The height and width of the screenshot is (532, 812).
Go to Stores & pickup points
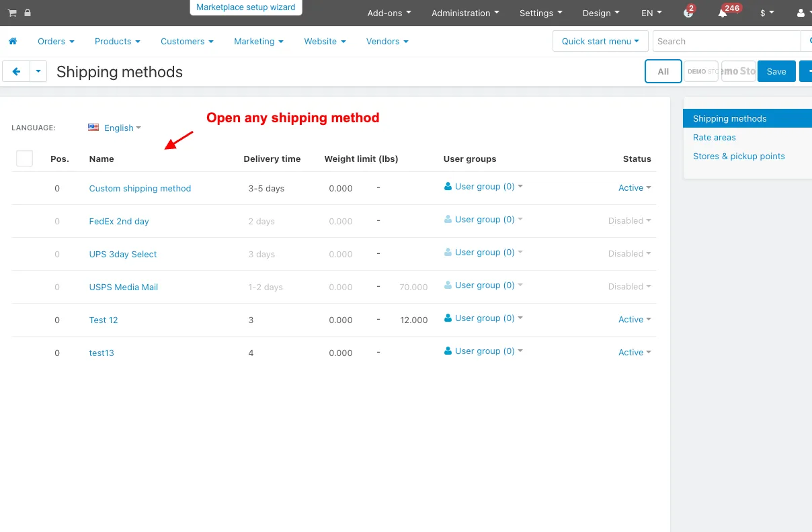(x=739, y=156)
